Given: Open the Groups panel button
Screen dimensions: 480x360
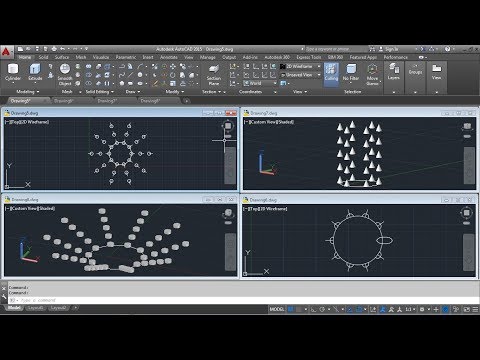Looking at the screenshot, I should (415, 69).
